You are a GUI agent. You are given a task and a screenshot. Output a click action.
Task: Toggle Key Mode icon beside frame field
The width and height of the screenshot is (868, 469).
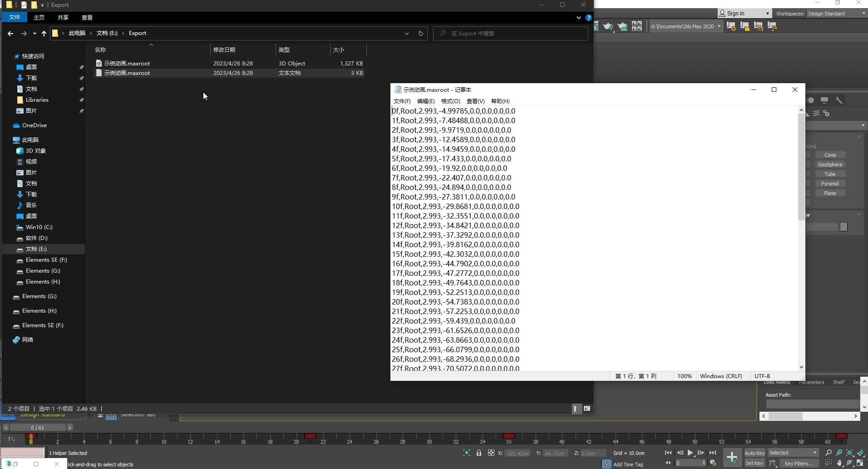point(668,463)
